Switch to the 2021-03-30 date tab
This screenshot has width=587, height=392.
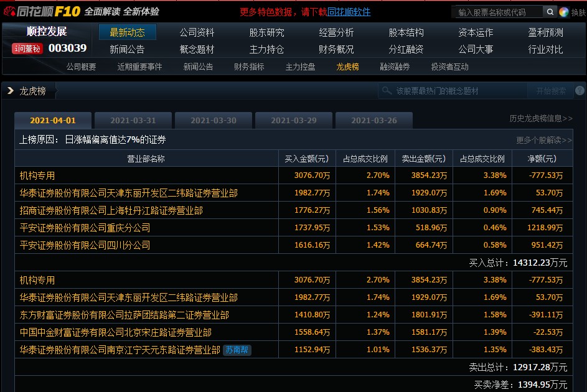point(214,121)
